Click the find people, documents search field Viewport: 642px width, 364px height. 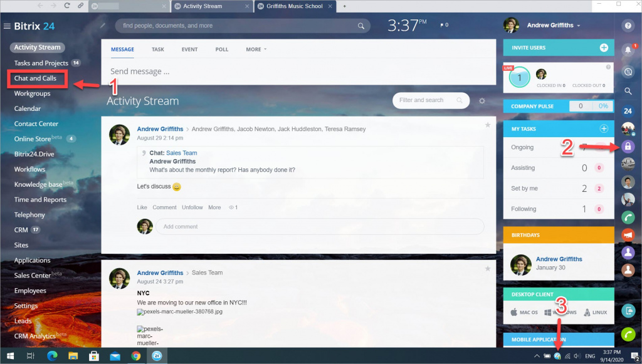pos(243,26)
